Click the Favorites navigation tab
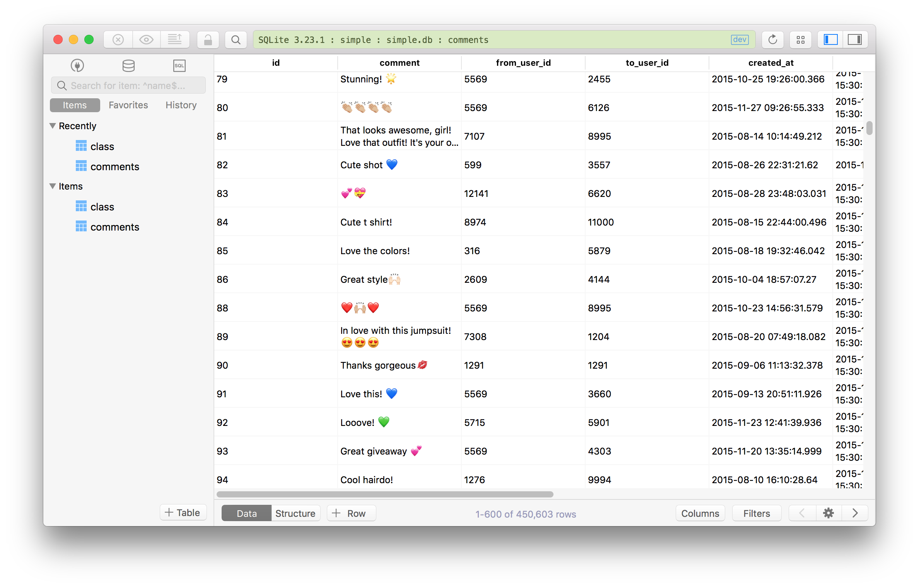919x588 pixels. [x=129, y=104]
